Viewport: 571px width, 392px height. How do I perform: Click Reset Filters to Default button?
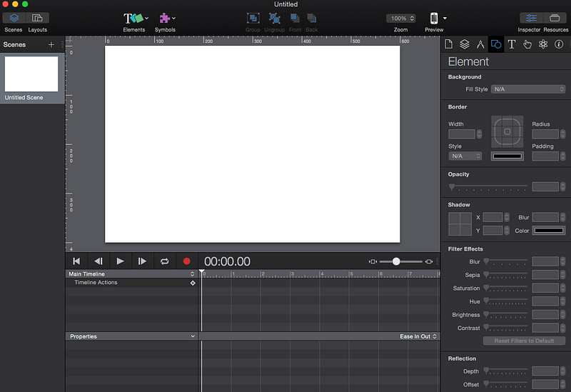(x=524, y=341)
